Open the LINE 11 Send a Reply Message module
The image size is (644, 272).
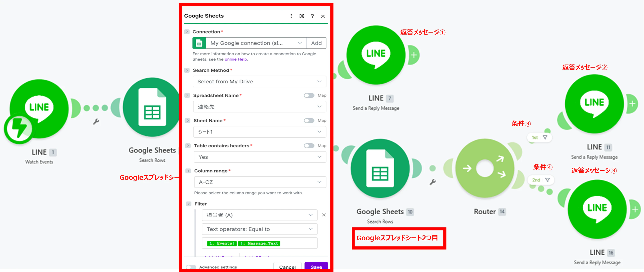pos(594,104)
